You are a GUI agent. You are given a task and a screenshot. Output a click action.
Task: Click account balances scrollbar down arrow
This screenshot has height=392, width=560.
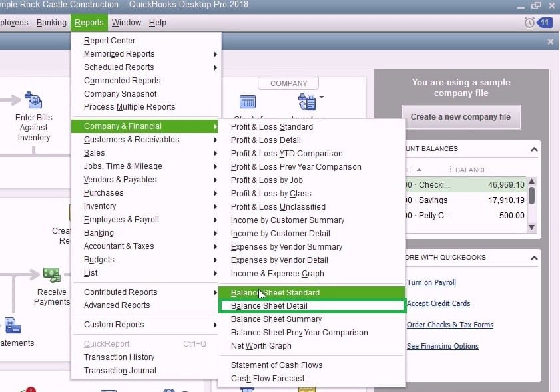pyautogui.click(x=532, y=228)
